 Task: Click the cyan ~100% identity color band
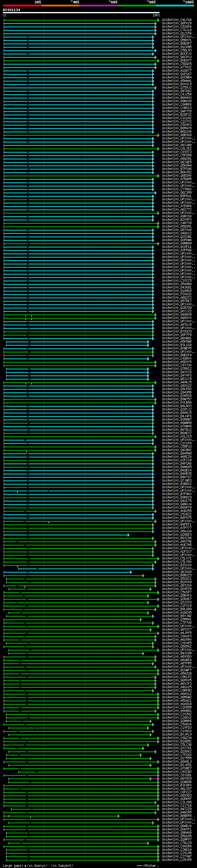175,6
